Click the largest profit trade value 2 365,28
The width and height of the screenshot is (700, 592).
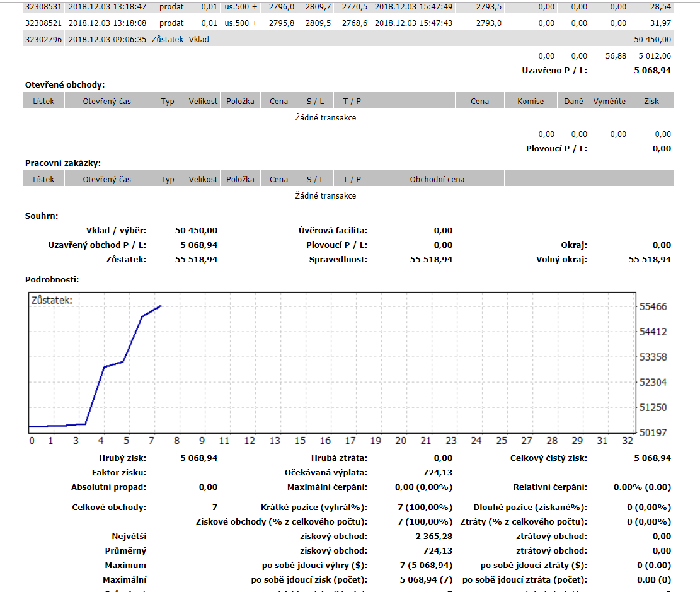coord(434,536)
